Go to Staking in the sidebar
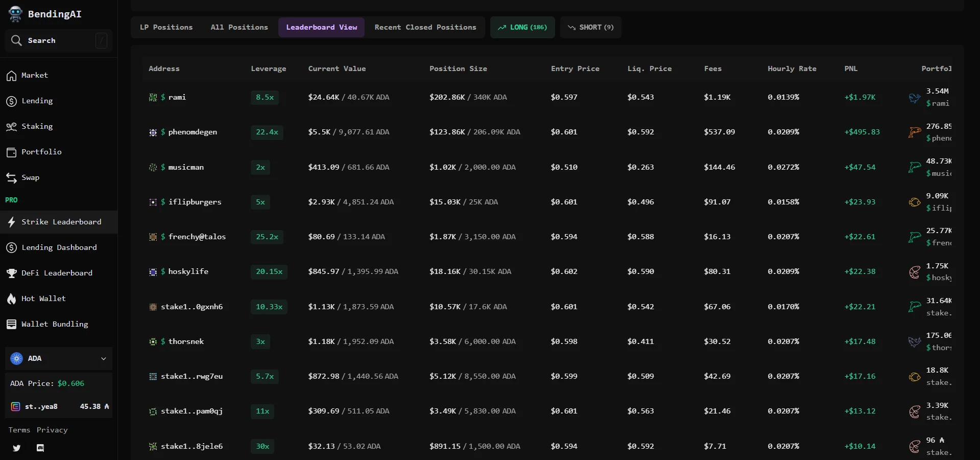Image resolution: width=980 pixels, height=460 pixels. 37,127
